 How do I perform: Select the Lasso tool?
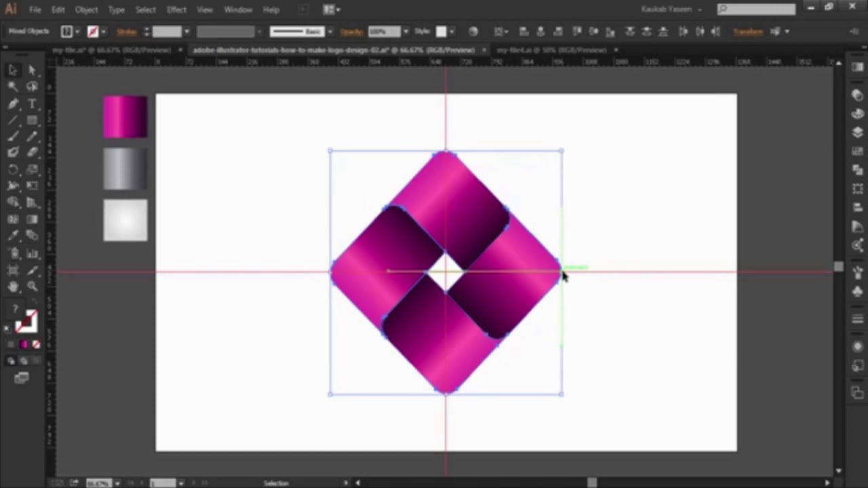pos(32,87)
